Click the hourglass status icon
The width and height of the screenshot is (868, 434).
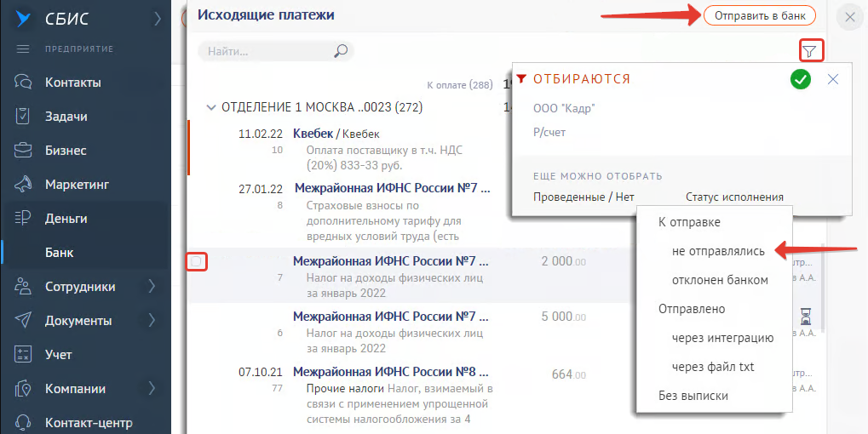(806, 317)
